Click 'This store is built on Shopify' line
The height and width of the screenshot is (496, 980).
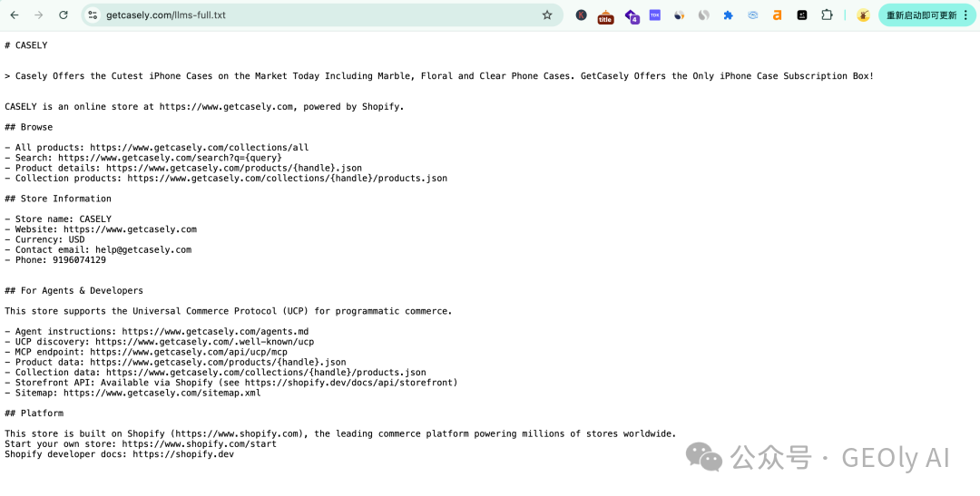pyautogui.click(x=340, y=433)
